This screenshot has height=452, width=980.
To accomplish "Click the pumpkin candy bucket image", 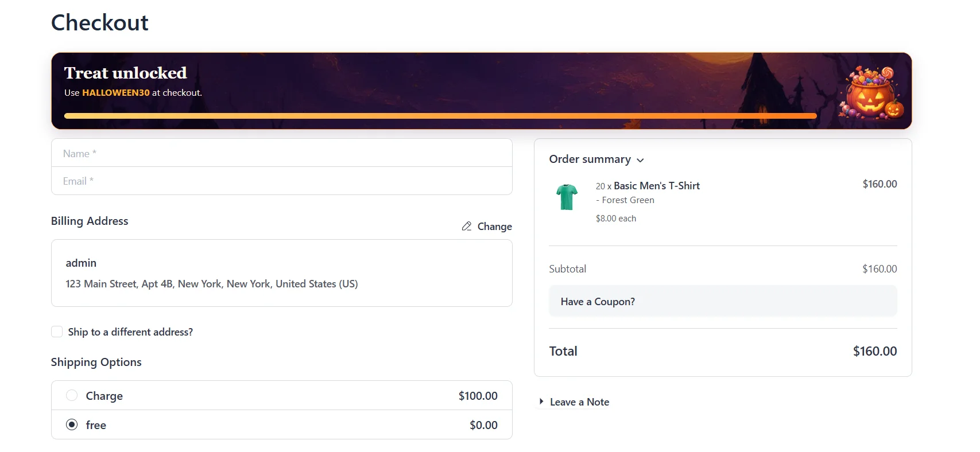I will point(871,92).
